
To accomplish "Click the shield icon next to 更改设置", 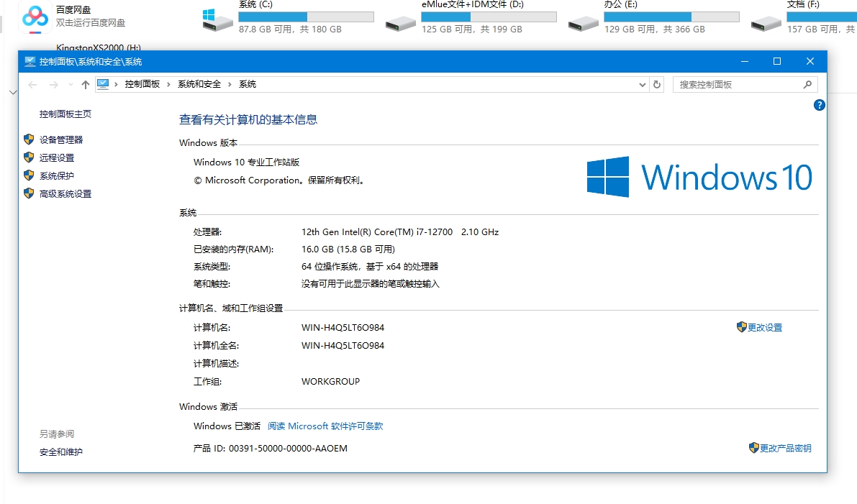I will 742,327.
